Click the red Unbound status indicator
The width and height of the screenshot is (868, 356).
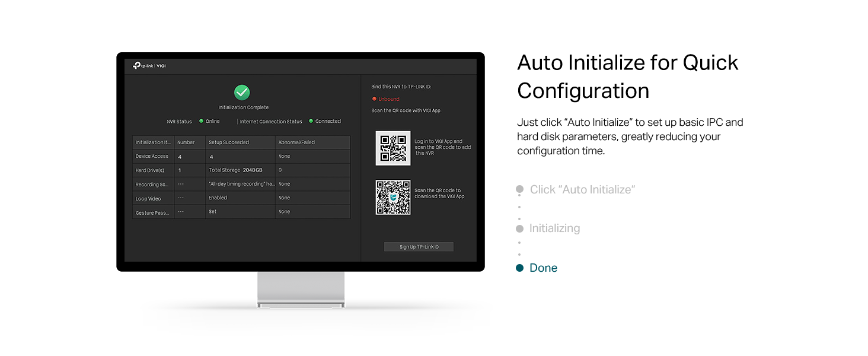click(x=374, y=99)
